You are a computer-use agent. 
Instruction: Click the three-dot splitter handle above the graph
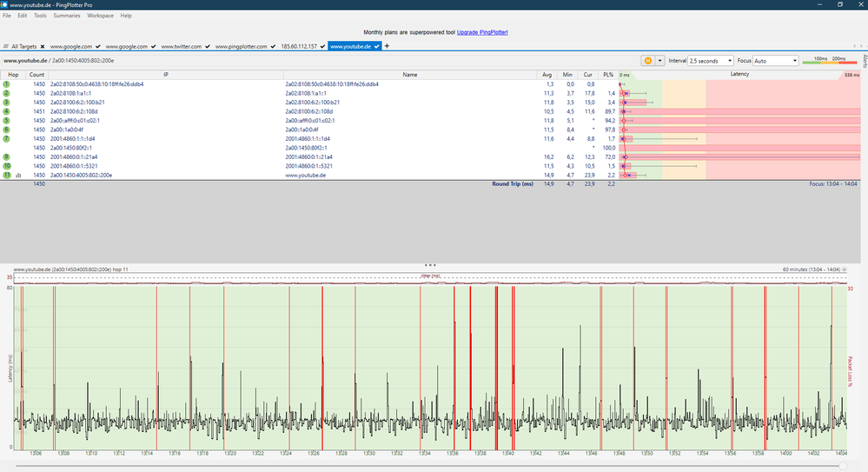tap(430, 265)
